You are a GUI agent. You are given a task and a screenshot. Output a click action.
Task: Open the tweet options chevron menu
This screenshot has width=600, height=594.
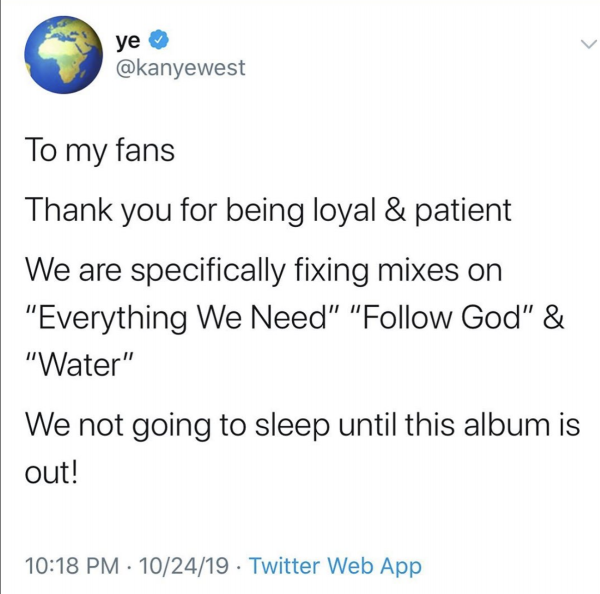point(587,45)
